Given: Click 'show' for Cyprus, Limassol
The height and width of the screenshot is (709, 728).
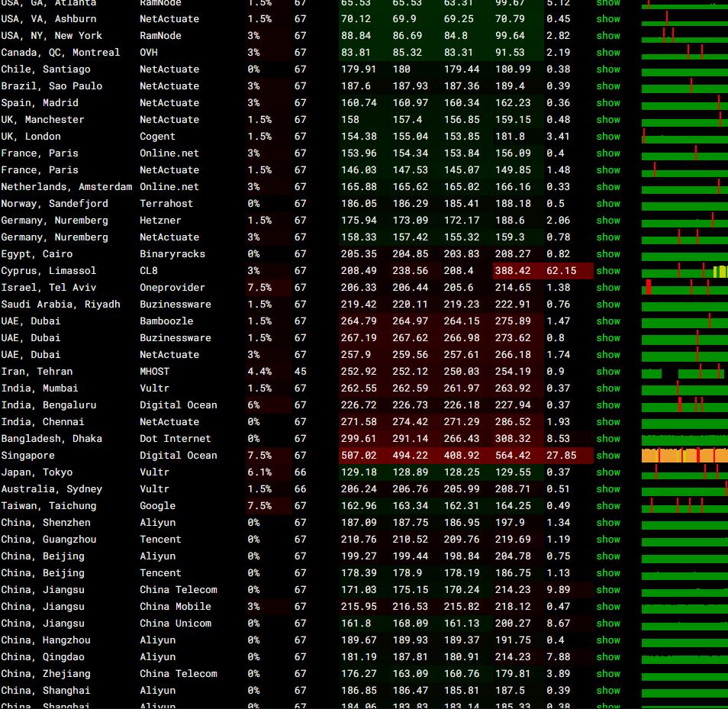Looking at the screenshot, I should tap(607, 270).
